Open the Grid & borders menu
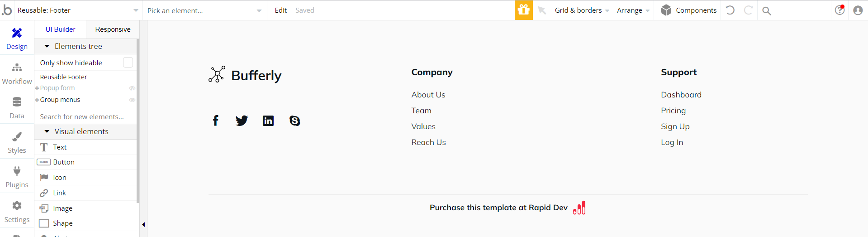Image resolution: width=868 pixels, height=237 pixels. (582, 10)
